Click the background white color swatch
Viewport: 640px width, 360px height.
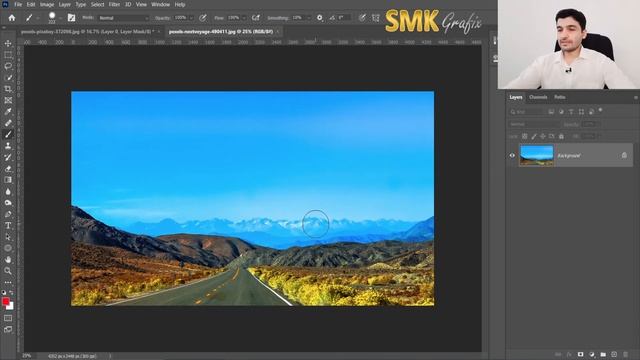(11, 306)
